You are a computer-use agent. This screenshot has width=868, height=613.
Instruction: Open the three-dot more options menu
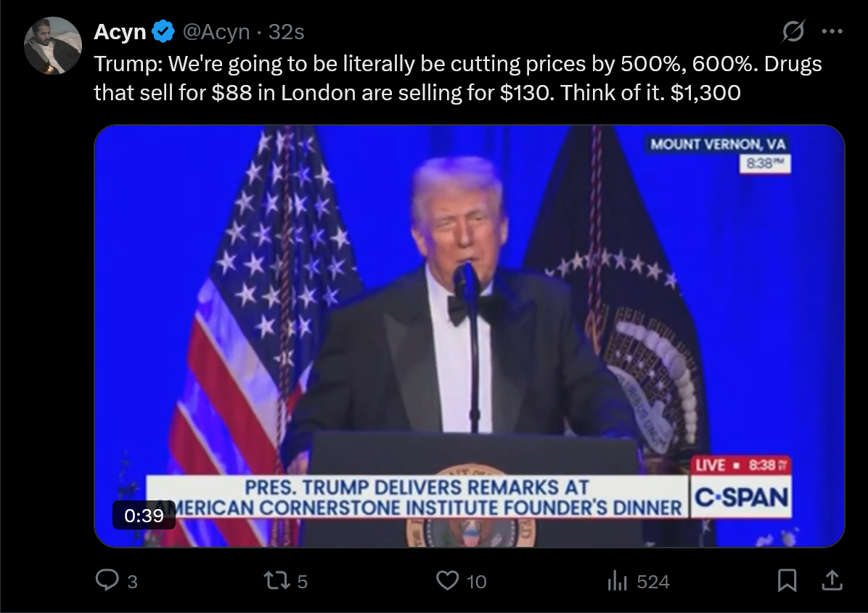(832, 31)
